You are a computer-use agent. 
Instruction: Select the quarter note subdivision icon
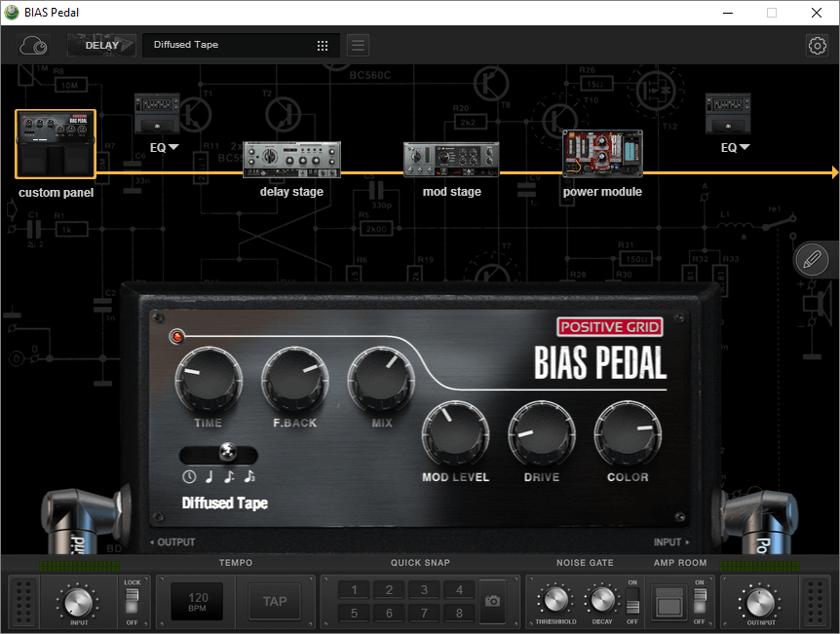(209, 476)
